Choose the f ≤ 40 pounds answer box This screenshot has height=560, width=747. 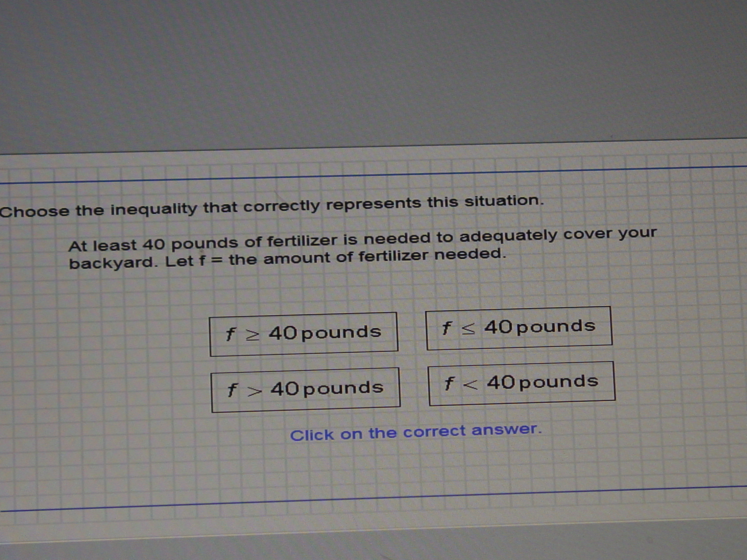tap(519, 328)
